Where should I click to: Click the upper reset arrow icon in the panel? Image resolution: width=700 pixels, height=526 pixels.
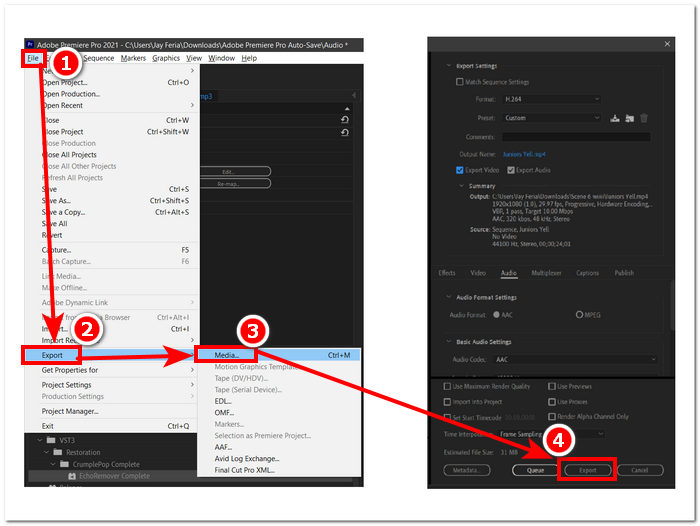345,120
